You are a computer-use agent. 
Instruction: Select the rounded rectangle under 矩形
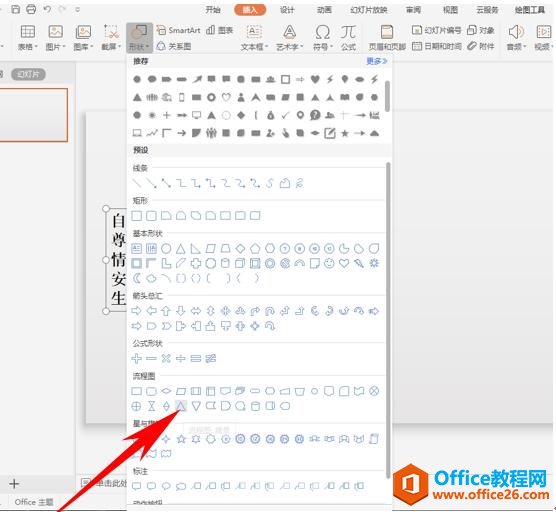point(151,216)
